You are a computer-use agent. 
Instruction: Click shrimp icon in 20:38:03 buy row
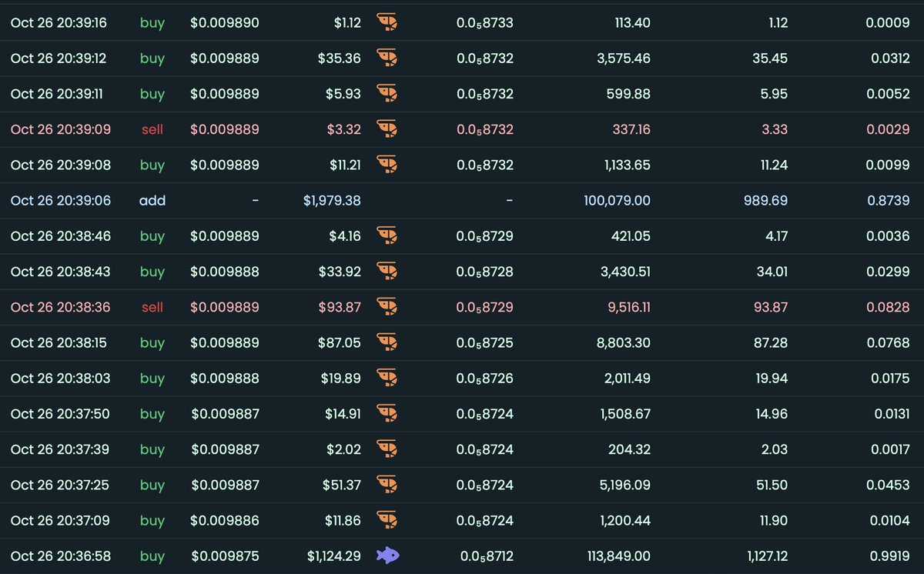click(x=387, y=378)
